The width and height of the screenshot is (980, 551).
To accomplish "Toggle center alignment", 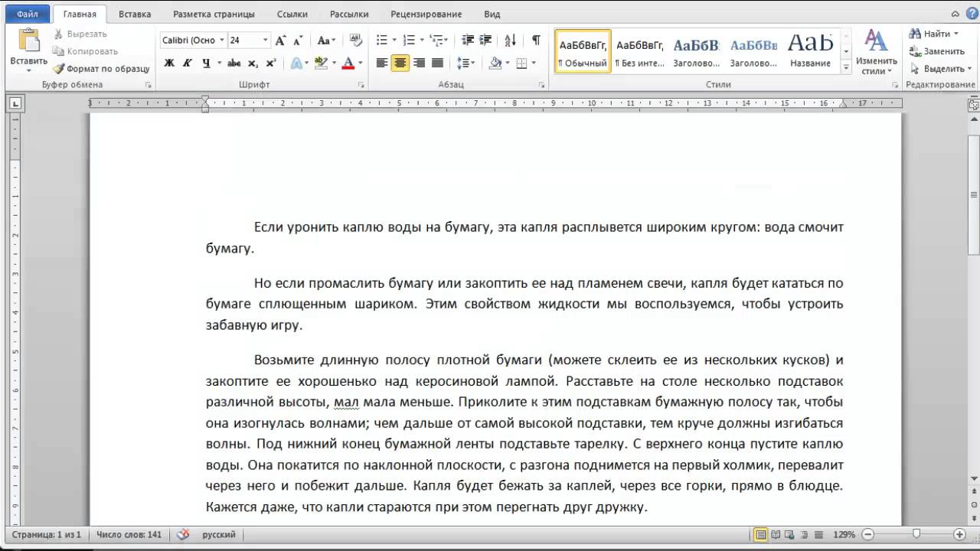I will tap(400, 63).
